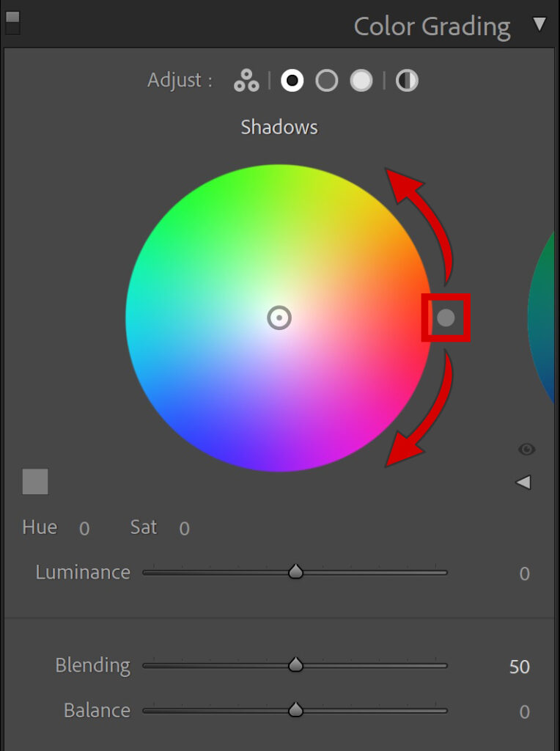
Task: Click the Color Grading panel title
Action: tap(432, 27)
